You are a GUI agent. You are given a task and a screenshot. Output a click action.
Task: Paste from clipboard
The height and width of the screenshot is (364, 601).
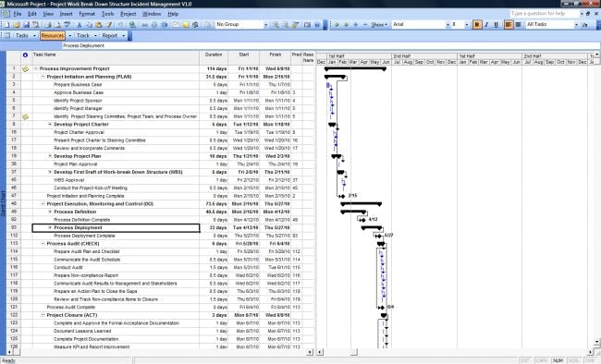coord(99,25)
